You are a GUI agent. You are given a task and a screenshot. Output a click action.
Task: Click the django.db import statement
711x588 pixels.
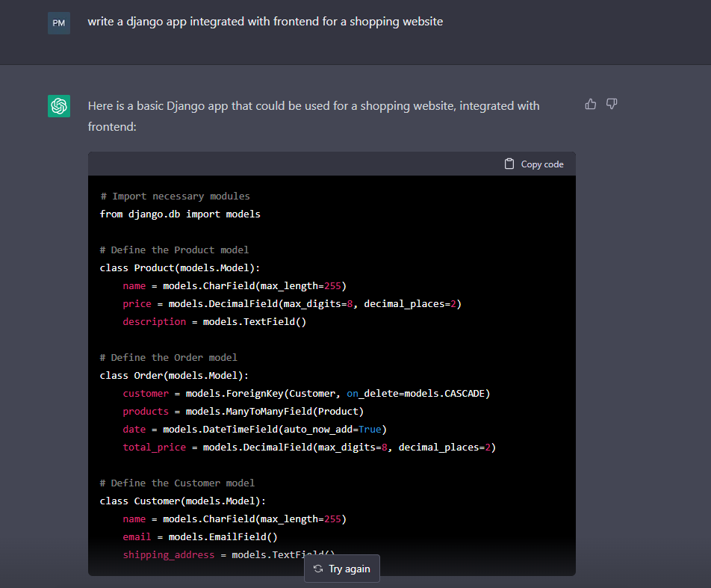(x=179, y=214)
